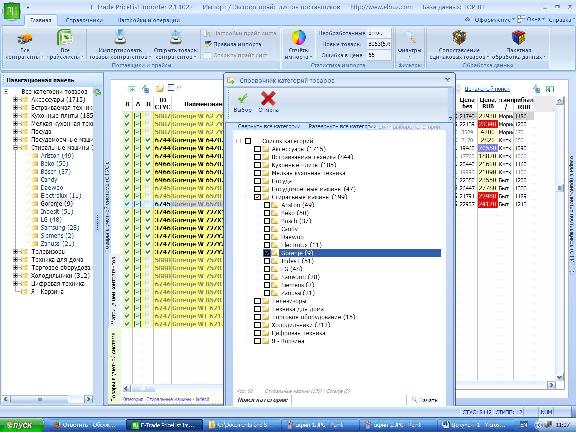Image resolution: width=576 pixels, height=432 pixels.
Task: Click Expand all categories link in dialog
Action: pyautogui.click(x=342, y=126)
